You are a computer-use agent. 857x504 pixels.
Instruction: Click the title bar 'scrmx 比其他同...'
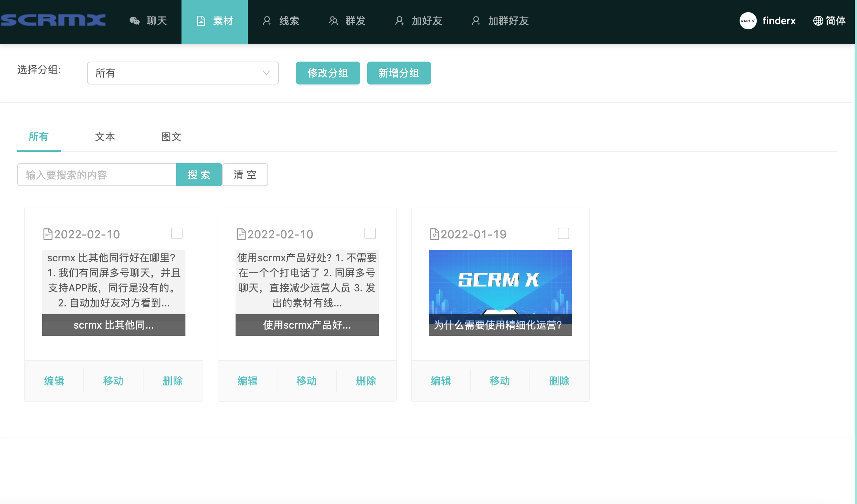pos(114,325)
